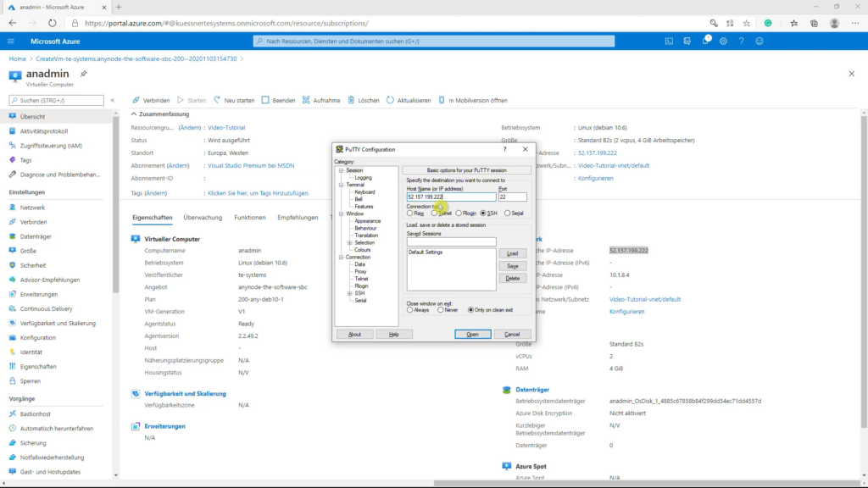Image resolution: width=868 pixels, height=488 pixels.
Task: Open Cloud Shell icon in Azure header
Action: [x=669, y=41]
